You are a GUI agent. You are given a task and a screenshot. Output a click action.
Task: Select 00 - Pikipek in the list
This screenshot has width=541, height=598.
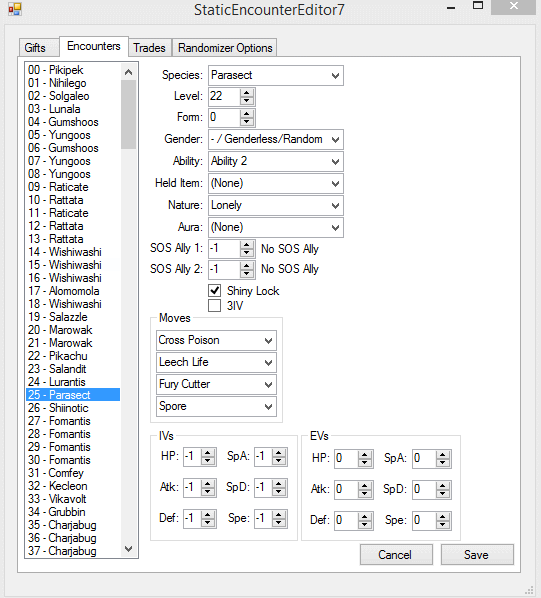73,70
